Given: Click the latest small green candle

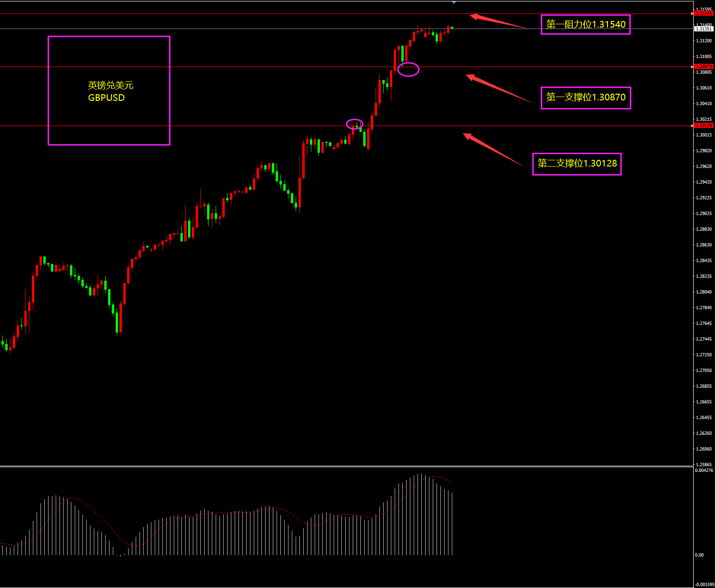Looking at the screenshot, I should click(x=452, y=28).
